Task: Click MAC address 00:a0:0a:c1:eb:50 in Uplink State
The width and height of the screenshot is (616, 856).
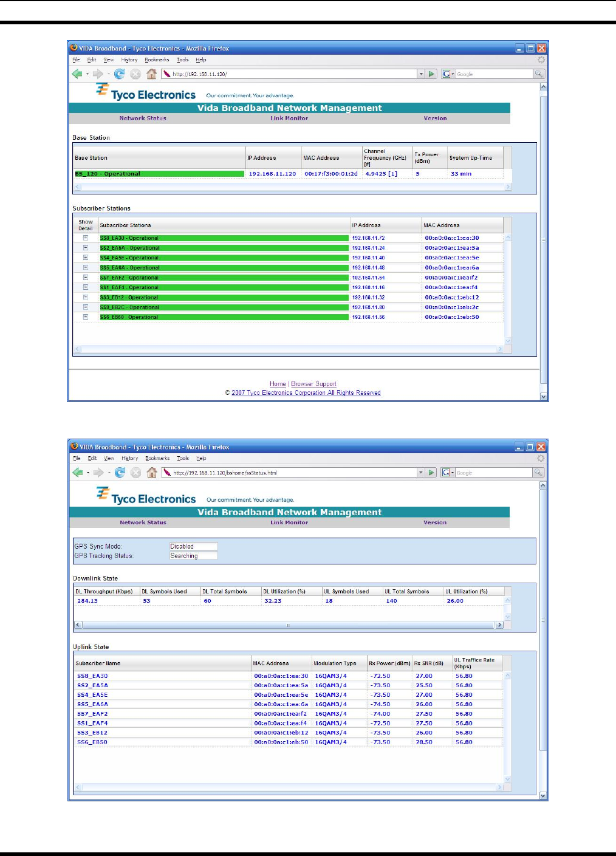Action: pos(281,742)
